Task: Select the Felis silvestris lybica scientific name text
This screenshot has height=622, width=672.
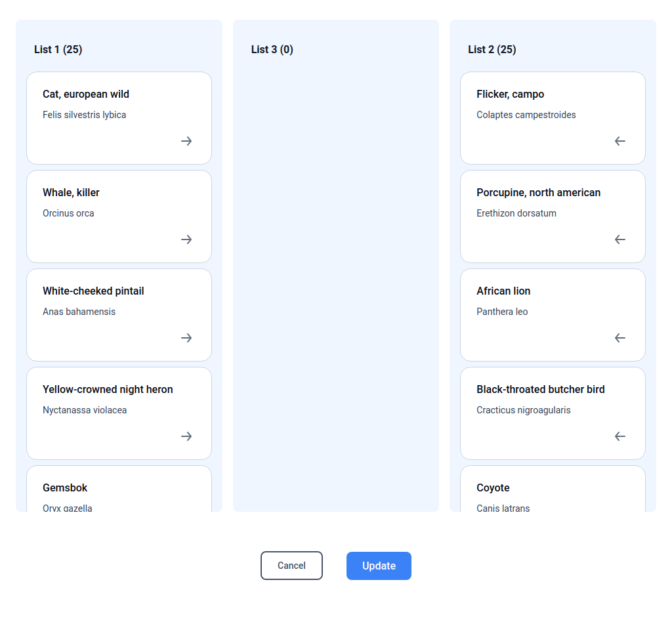Action: (x=85, y=114)
